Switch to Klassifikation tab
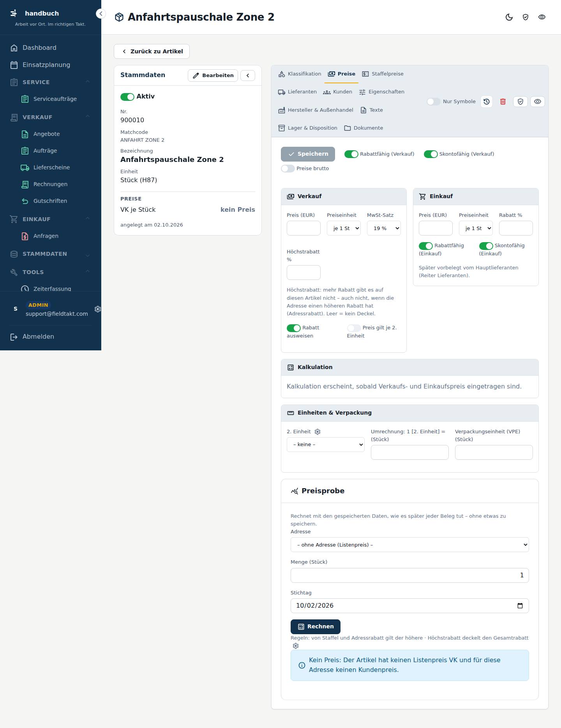The height and width of the screenshot is (728, 561). point(300,74)
